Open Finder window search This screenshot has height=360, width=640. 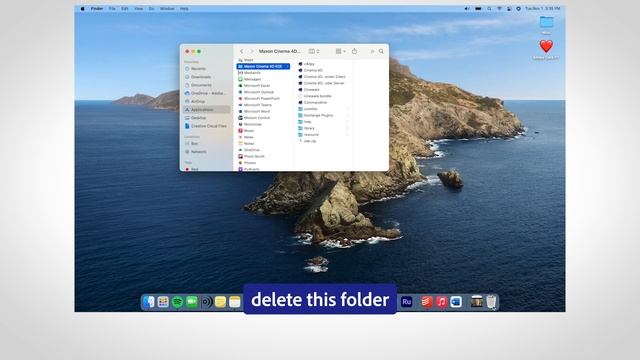coord(381,51)
